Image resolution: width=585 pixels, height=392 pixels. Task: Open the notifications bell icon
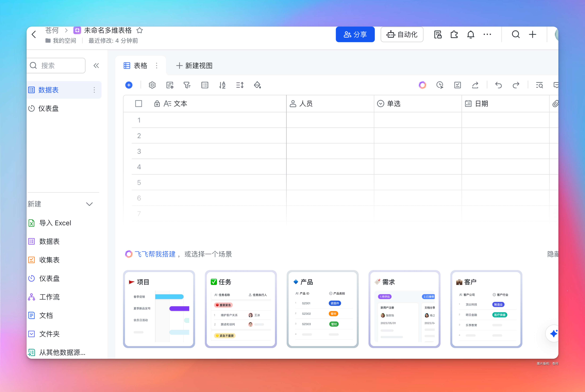coord(471,34)
